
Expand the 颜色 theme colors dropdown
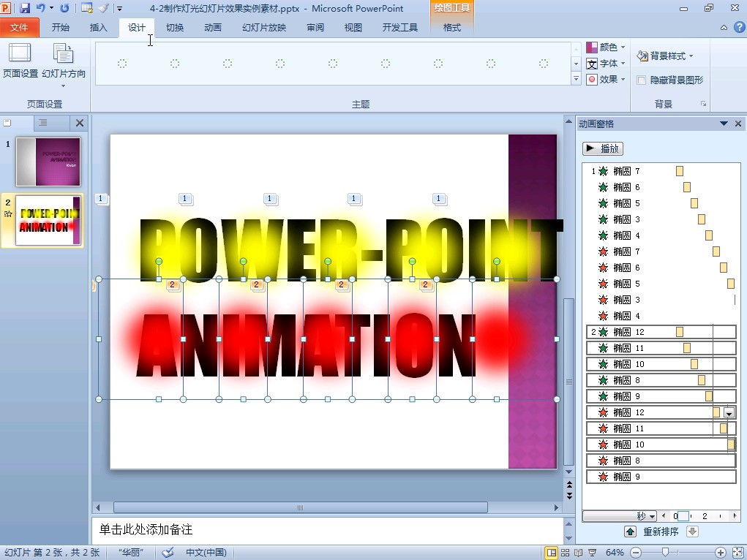click(607, 48)
